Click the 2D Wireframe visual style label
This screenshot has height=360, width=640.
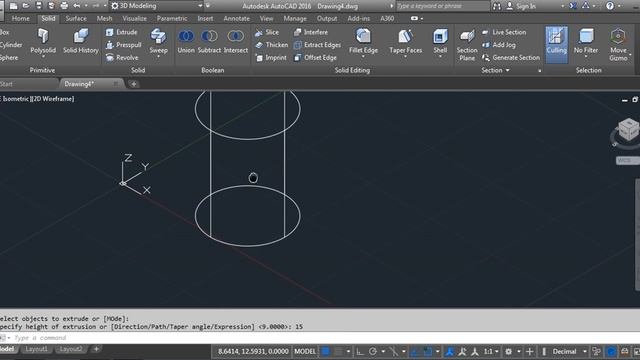coord(53,99)
